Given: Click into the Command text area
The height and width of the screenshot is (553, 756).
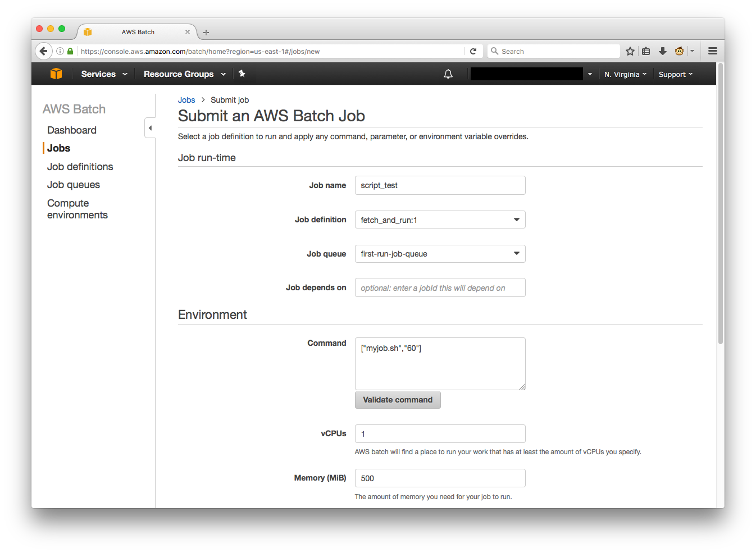Looking at the screenshot, I should [x=440, y=363].
